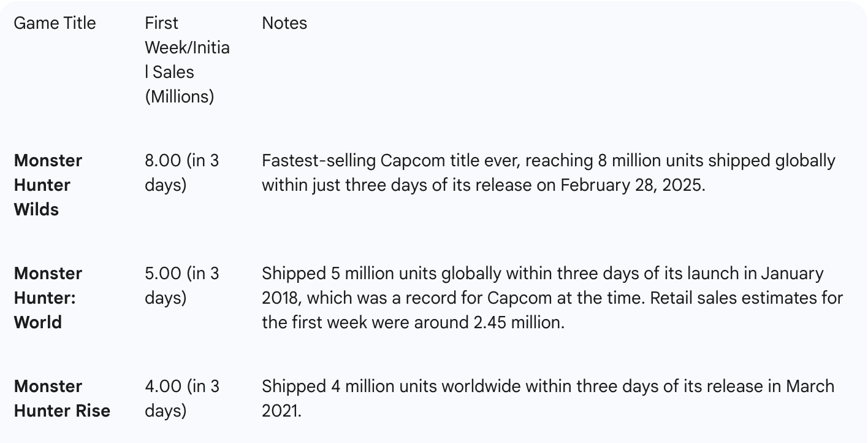Click the '(Millions)' text in header

(x=180, y=96)
